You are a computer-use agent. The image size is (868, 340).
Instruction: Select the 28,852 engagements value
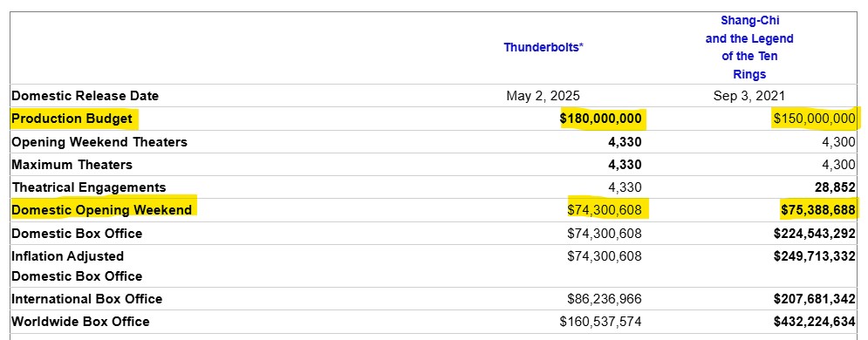coord(835,187)
